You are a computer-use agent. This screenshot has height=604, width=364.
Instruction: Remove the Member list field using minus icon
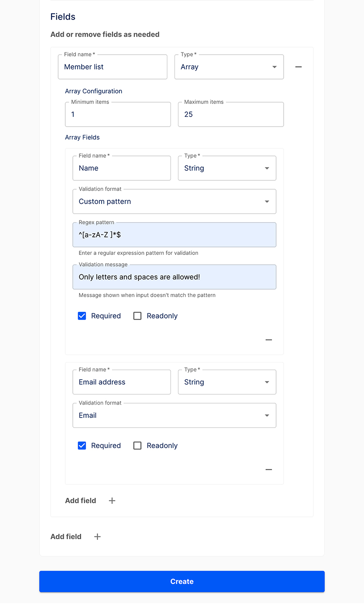pyautogui.click(x=298, y=67)
